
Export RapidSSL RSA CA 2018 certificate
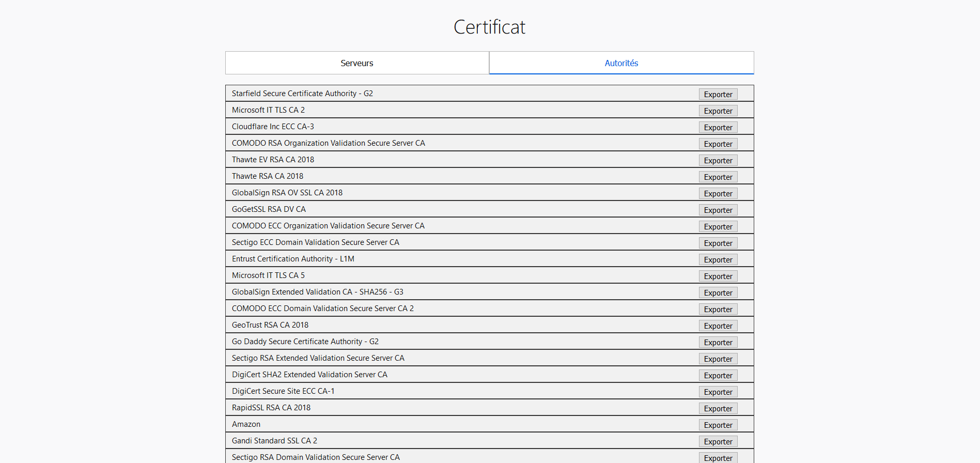[x=718, y=408]
